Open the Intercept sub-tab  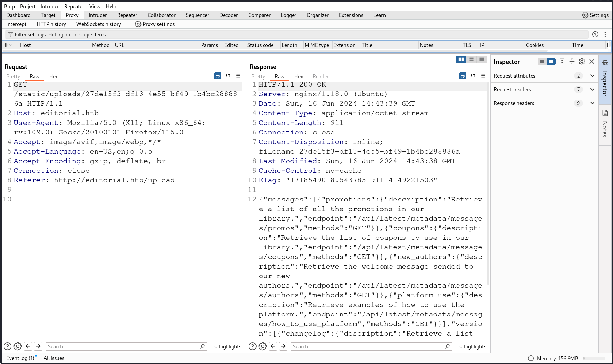pos(16,24)
